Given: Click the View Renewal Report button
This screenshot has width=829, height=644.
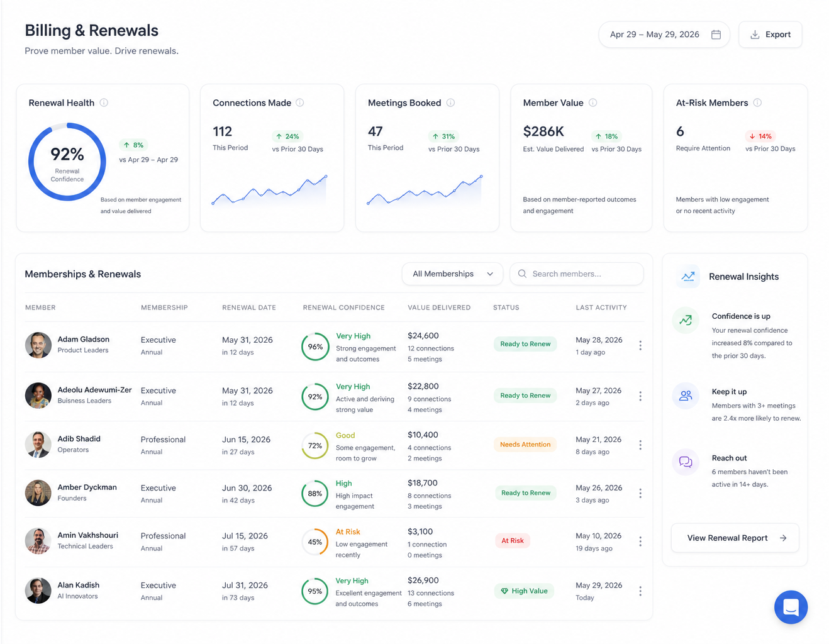Looking at the screenshot, I should coord(735,538).
